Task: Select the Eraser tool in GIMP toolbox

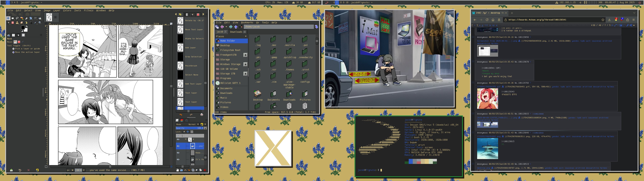Action: tap(13, 23)
